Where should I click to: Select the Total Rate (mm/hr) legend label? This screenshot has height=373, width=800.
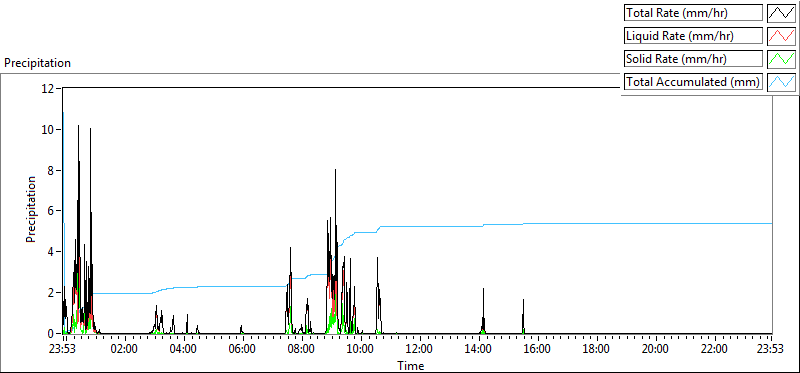(693, 13)
